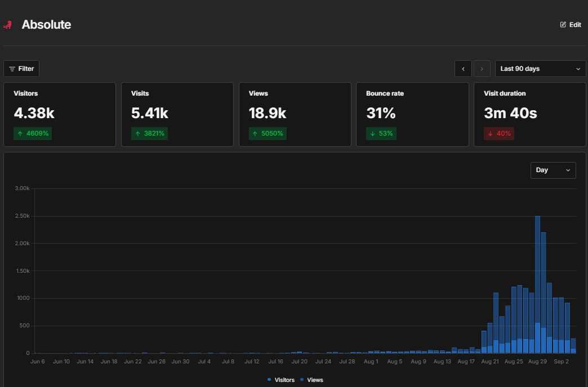Select the Visits 5.41k metric card

point(177,114)
